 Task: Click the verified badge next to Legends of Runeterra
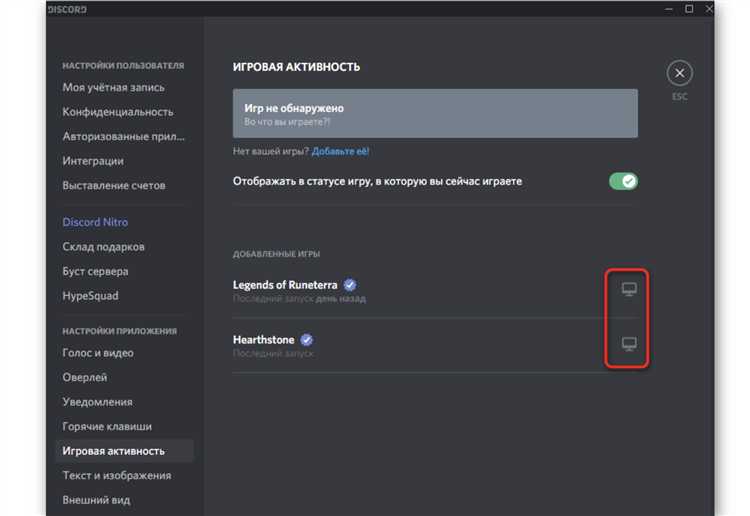click(350, 285)
